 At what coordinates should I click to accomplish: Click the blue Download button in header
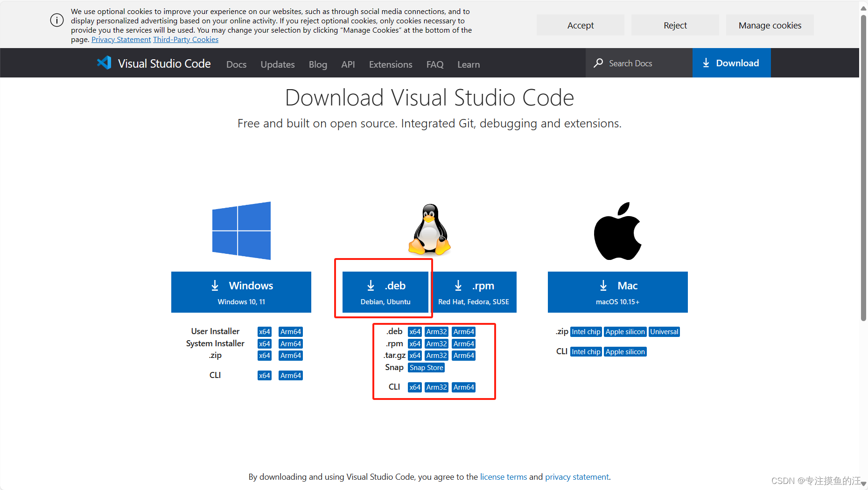point(731,63)
